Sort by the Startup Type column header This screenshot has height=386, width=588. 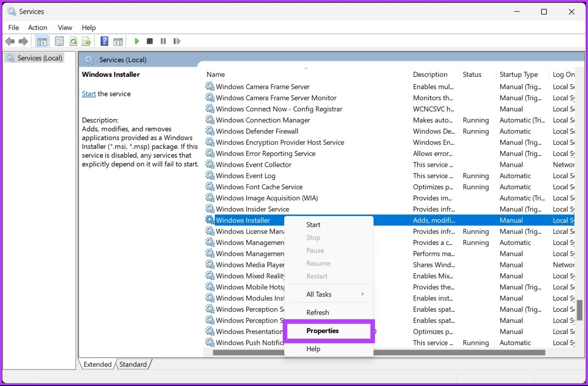coord(522,74)
